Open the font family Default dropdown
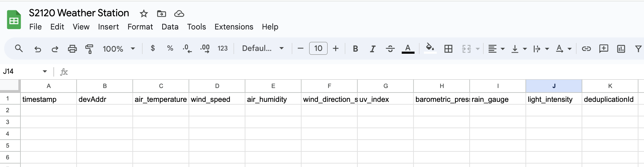 pyautogui.click(x=263, y=49)
